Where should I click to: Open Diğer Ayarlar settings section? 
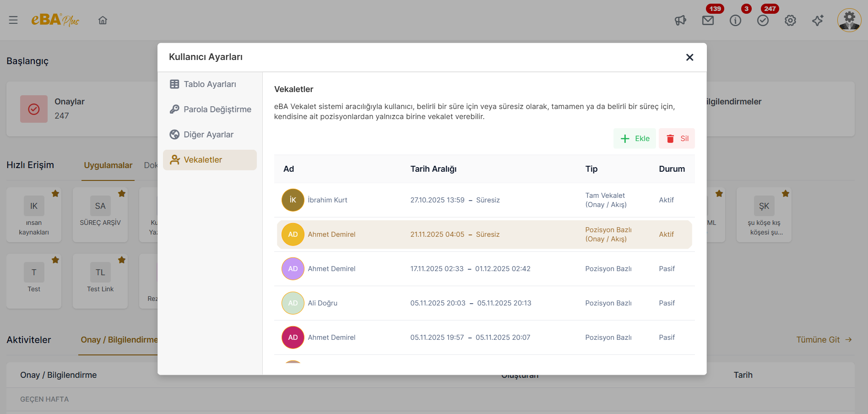210,135
